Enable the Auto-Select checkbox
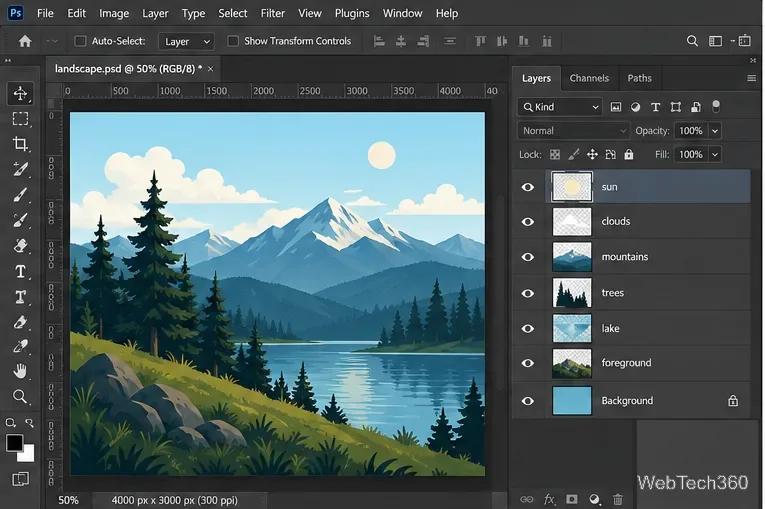This screenshot has width=765, height=509. pyautogui.click(x=80, y=41)
